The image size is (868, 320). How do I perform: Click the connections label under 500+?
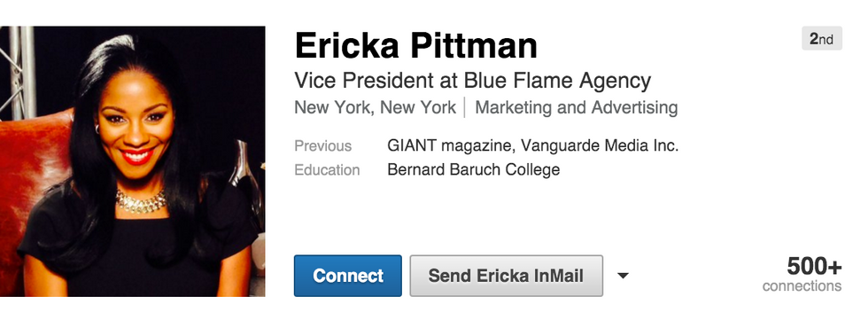(x=802, y=286)
